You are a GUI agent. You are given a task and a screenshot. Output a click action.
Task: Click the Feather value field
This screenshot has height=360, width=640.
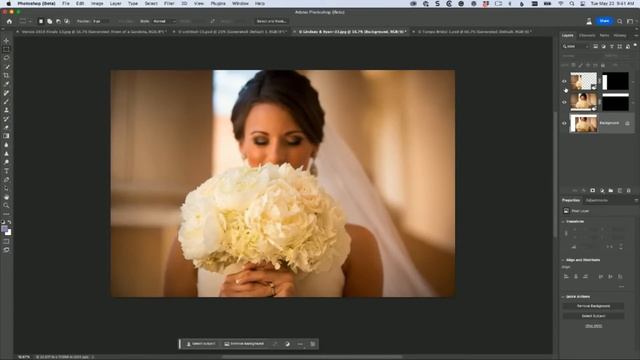[100, 21]
